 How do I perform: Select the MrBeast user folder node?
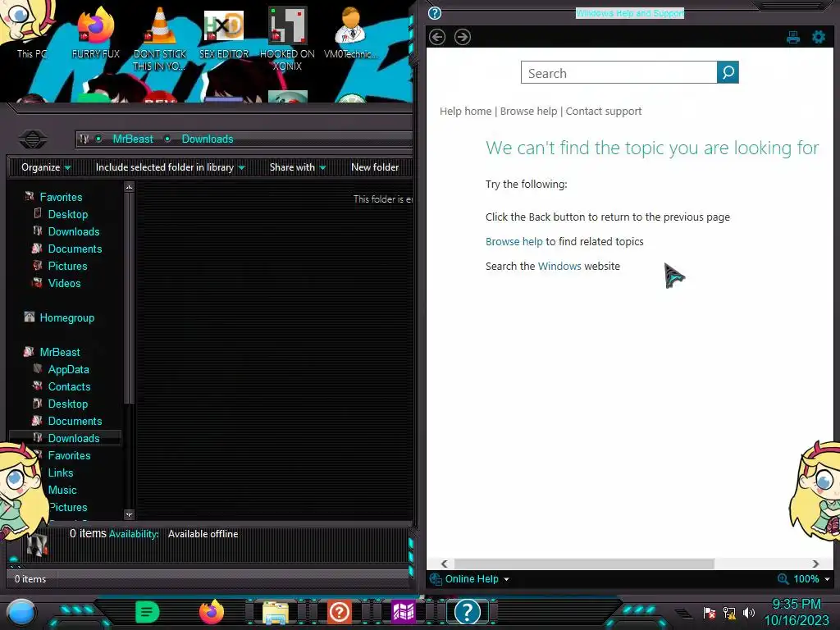pos(59,352)
